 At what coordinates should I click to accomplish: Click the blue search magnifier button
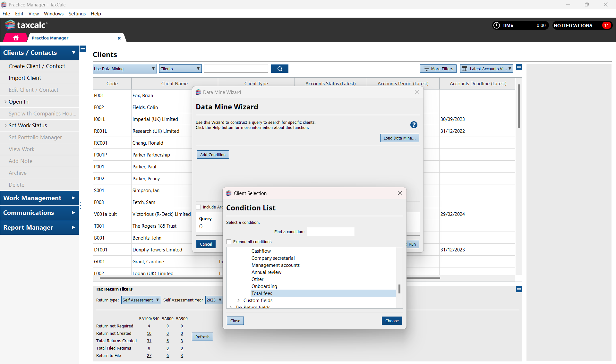tap(279, 69)
